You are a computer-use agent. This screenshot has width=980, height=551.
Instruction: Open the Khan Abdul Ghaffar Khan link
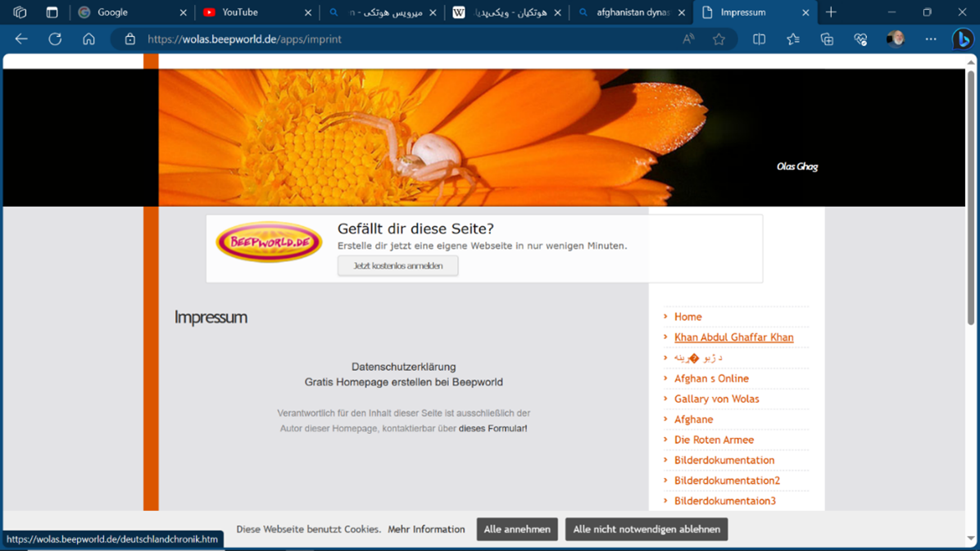coord(733,337)
